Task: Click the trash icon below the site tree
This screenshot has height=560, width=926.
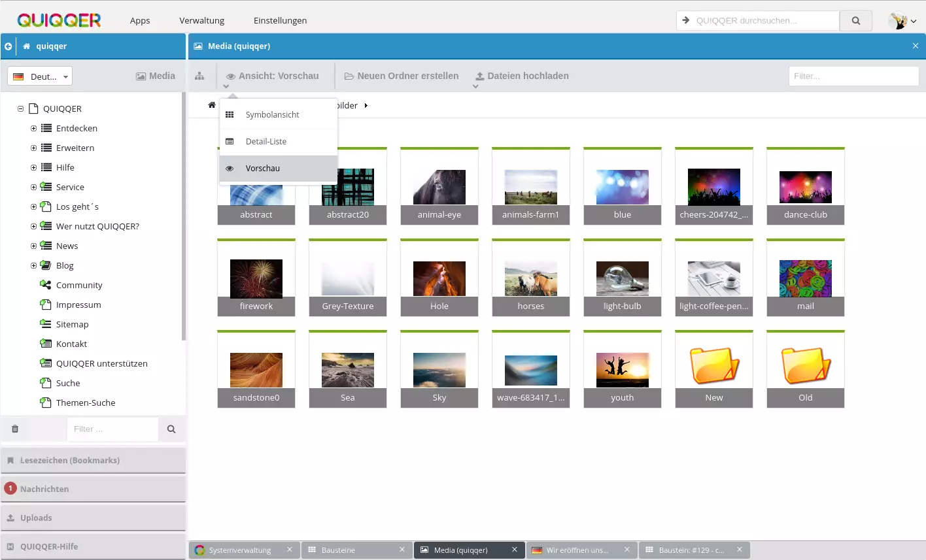Action: (x=15, y=429)
